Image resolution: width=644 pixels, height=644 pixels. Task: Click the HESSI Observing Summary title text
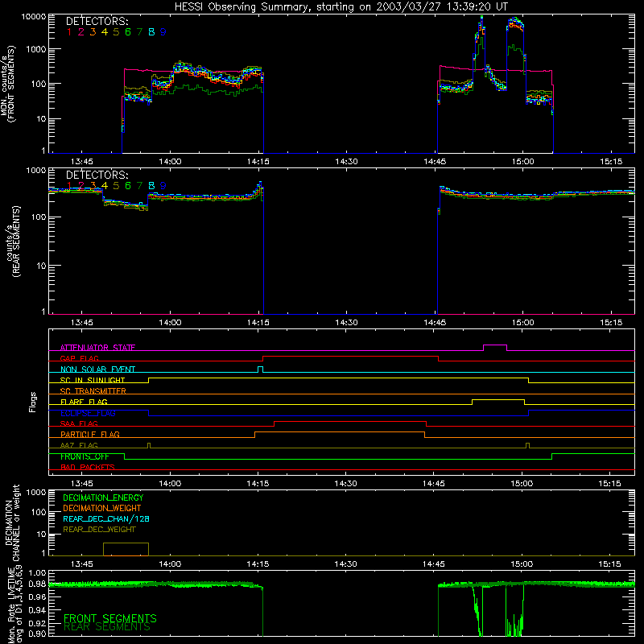(341, 7)
